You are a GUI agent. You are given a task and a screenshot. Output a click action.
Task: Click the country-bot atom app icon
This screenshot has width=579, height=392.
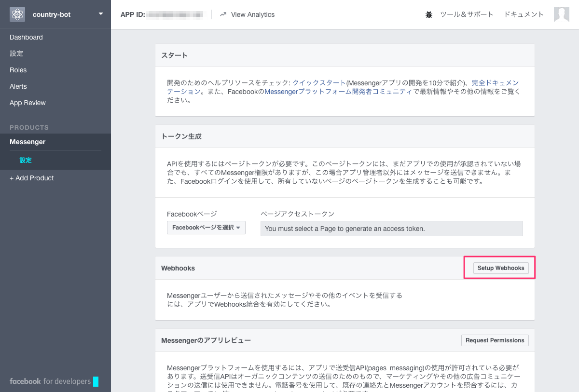click(17, 14)
